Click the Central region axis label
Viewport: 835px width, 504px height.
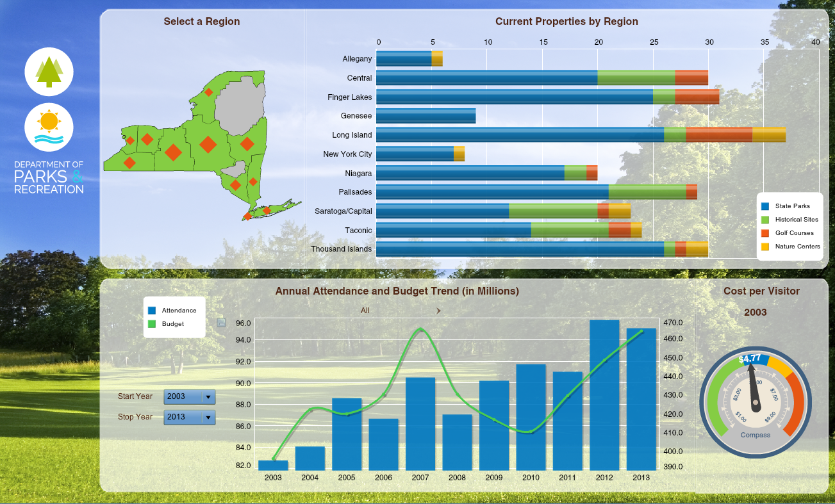click(x=359, y=78)
